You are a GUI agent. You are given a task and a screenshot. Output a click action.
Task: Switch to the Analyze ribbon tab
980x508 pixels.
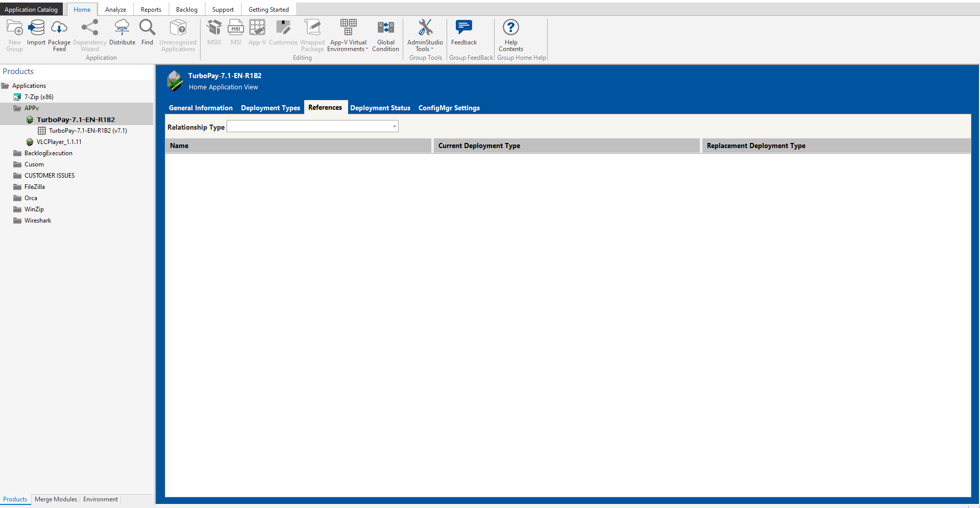(115, 10)
